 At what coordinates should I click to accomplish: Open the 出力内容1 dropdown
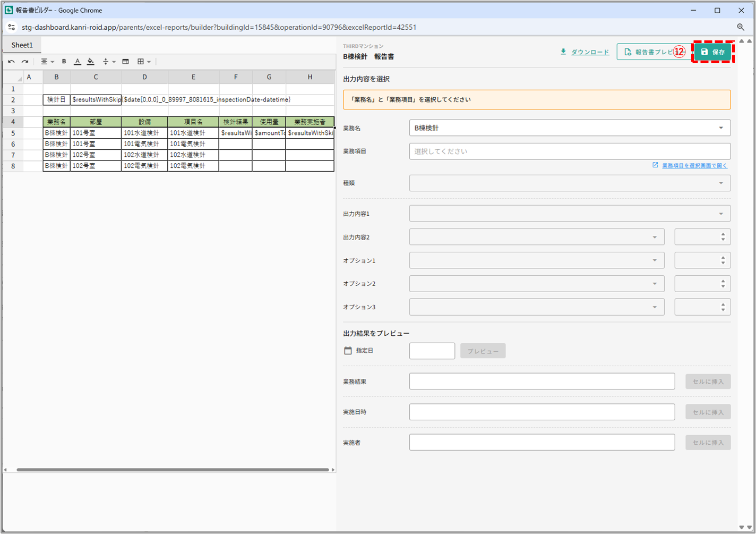click(570, 214)
